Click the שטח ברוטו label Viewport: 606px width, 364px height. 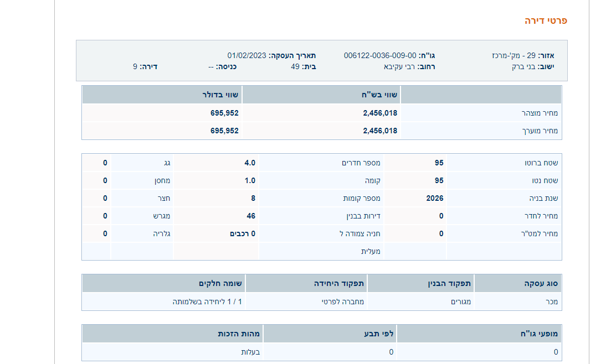(541, 163)
